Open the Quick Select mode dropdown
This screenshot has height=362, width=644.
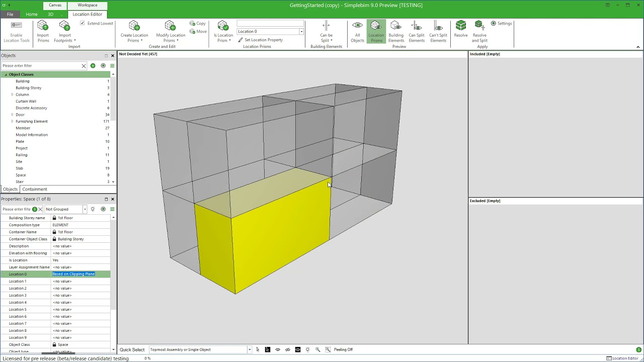tap(249, 349)
